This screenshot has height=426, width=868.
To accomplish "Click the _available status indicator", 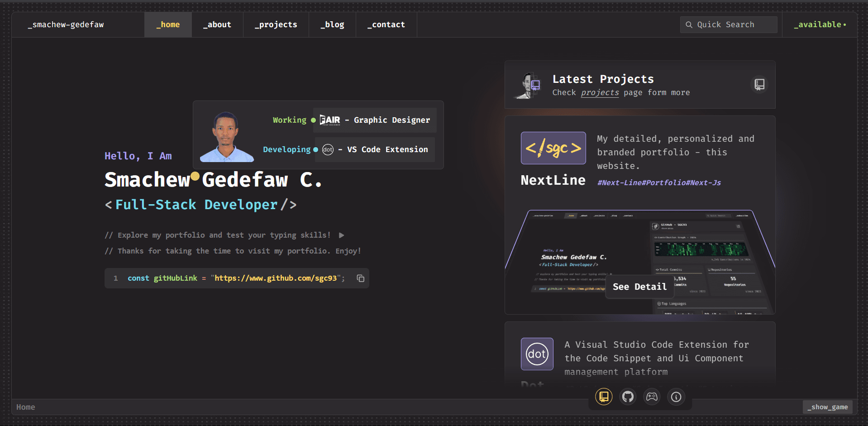I will pyautogui.click(x=819, y=24).
